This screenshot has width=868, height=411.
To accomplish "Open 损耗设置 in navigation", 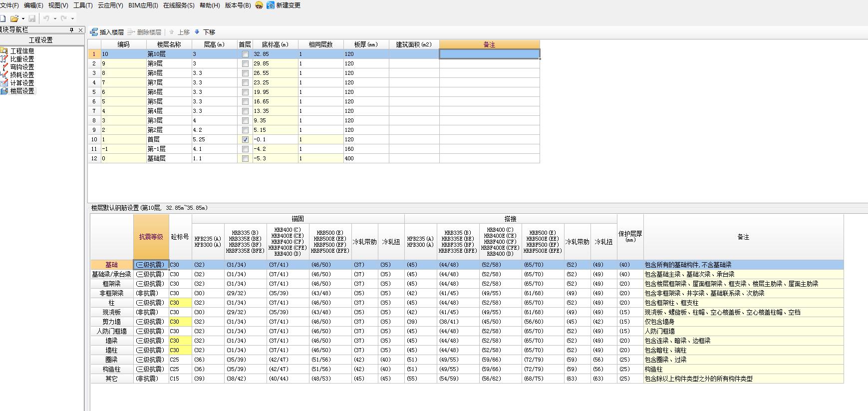I will (x=18, y=75).
